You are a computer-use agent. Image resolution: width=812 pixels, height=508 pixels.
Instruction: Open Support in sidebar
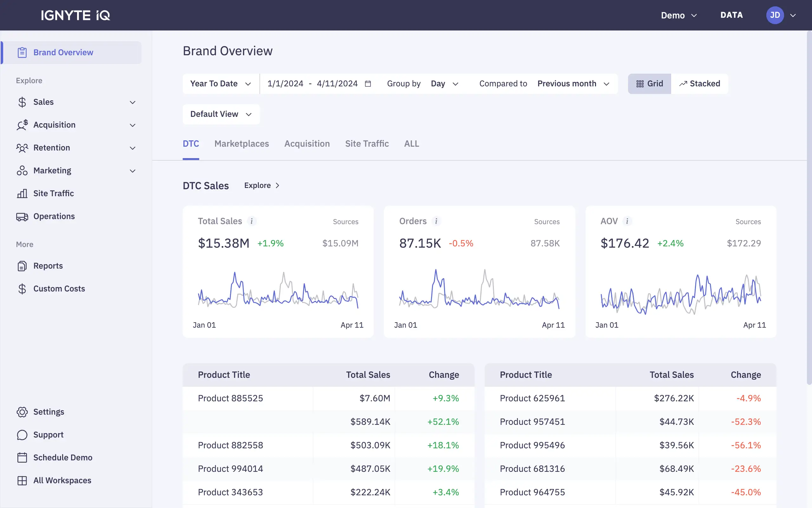click(x=48, y=435)
